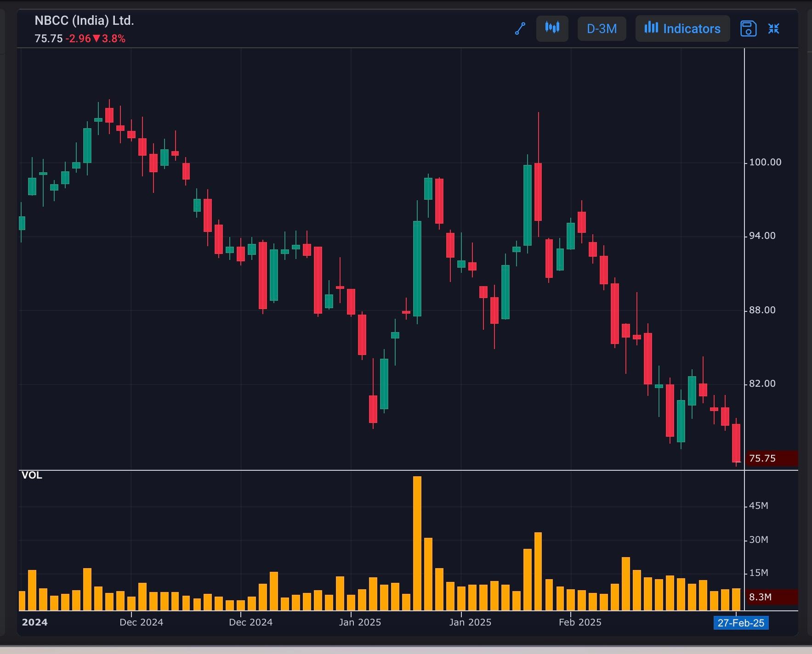Click the 100.00 price axis label
Screen dimensions: 812x654
point(765,162)
